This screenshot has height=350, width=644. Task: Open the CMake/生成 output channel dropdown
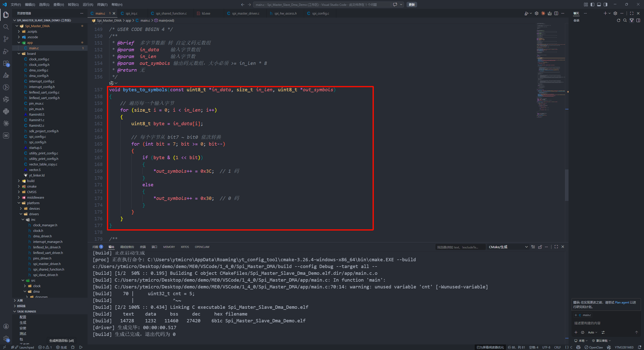tap(508, 247)
